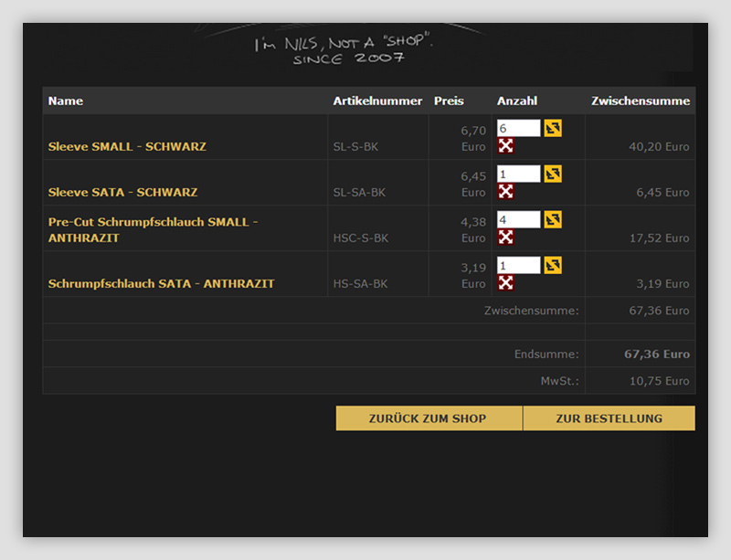
Task: Select quantity input for Pre-Cut Schrumpfschlauch
Action: (518, 219)
